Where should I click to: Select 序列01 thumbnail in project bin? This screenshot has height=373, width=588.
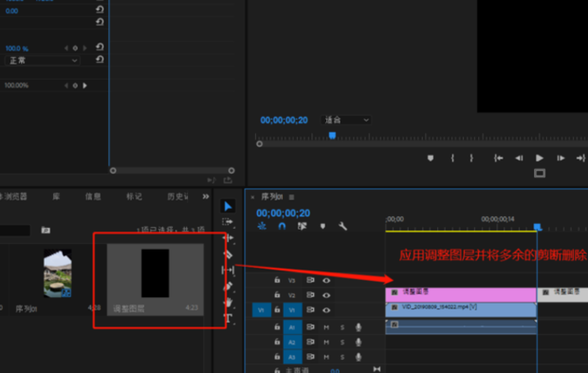(x=57, y=273)
